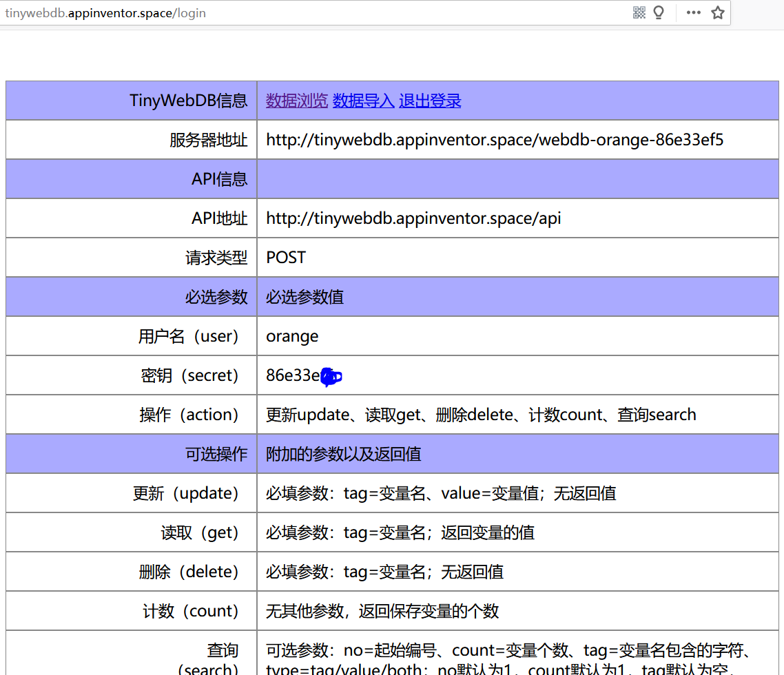Screen dimensions: 784x675
Task: Click the POST request type value
Action: pos(286,258)
